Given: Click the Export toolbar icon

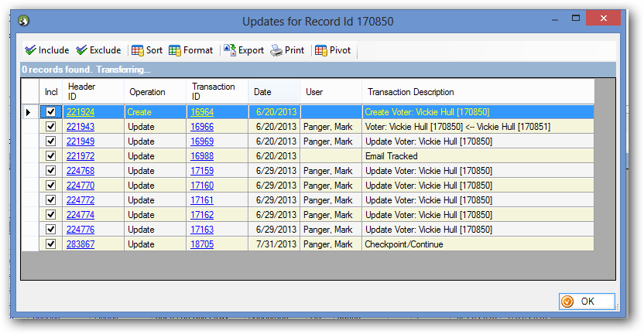Looking at the screenshot, I should click(230, 50).
